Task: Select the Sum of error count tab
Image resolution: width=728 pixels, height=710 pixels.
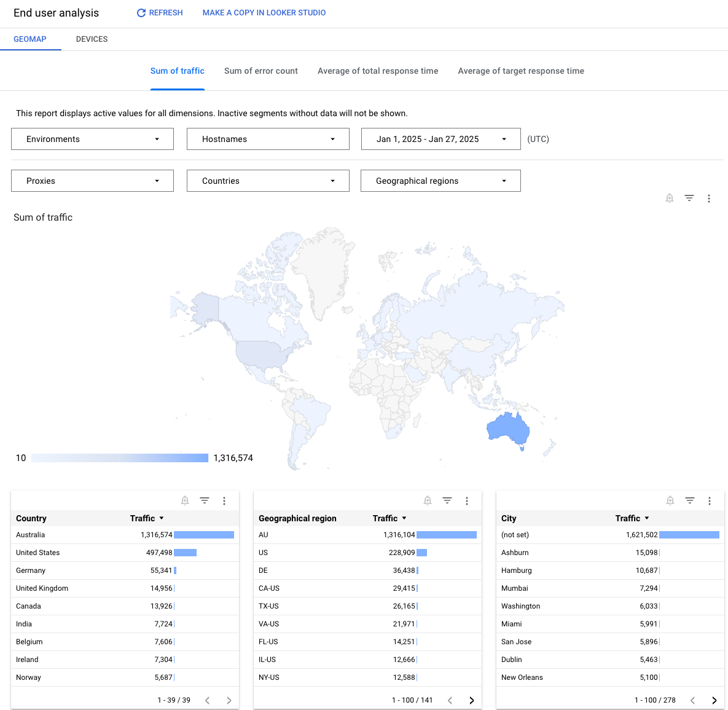Action: (260, 71)
